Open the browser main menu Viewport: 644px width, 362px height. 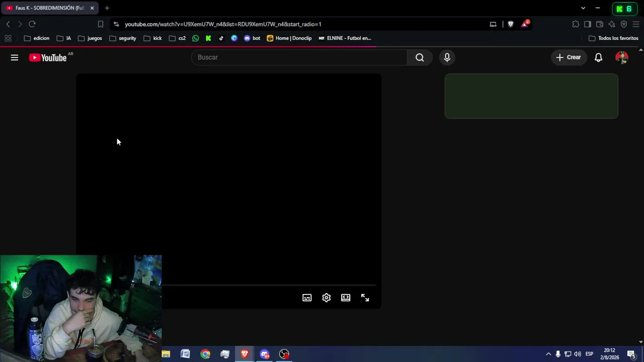pos(636,24)
